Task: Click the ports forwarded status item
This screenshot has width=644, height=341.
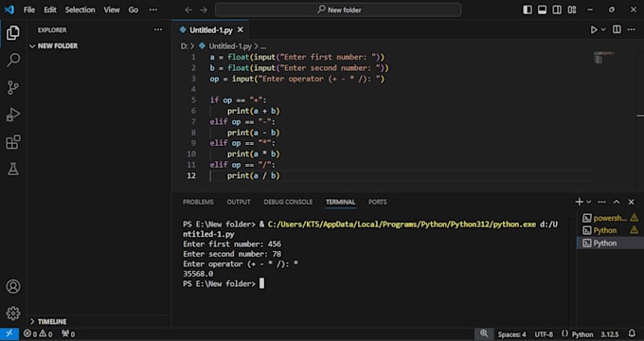Action: [68, 334]
